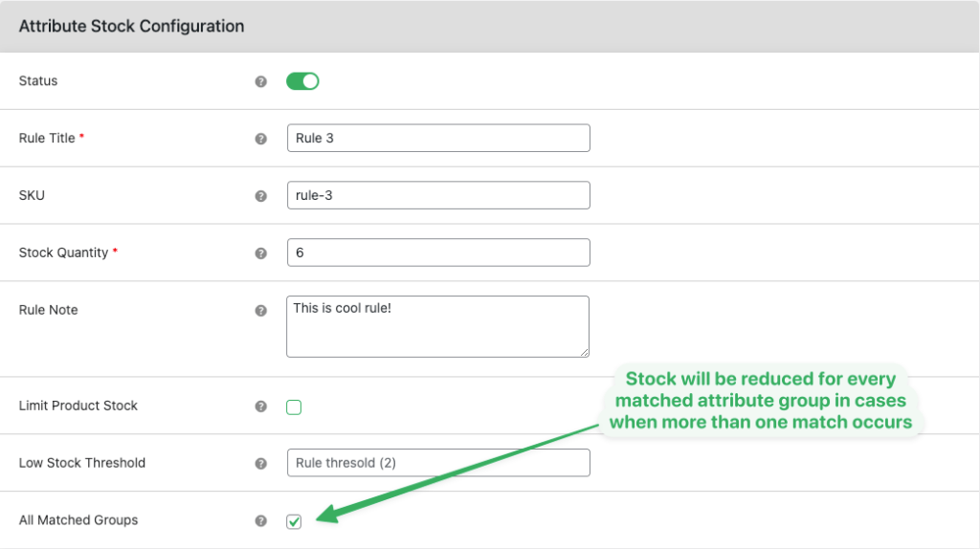Screen dimensions: 980x549
Task: Click the help icon next to Status
Action: pos(260,81)
